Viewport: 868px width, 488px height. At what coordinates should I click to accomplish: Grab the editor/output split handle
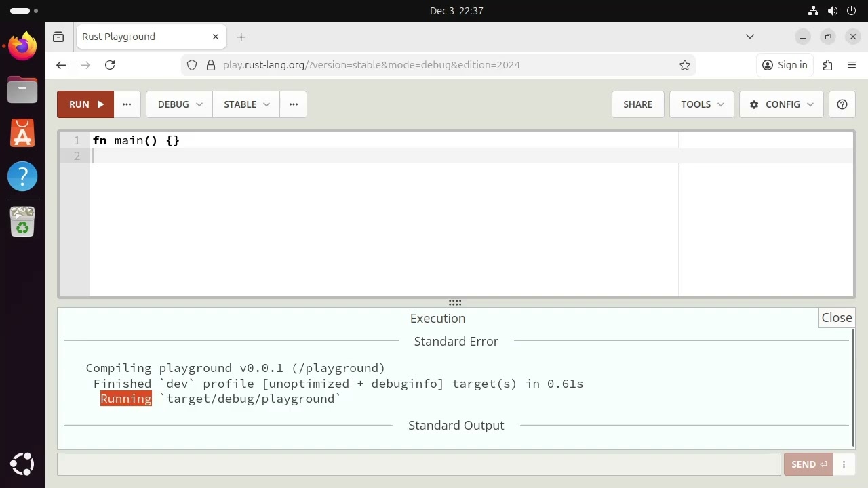click(x=455, y=302)
